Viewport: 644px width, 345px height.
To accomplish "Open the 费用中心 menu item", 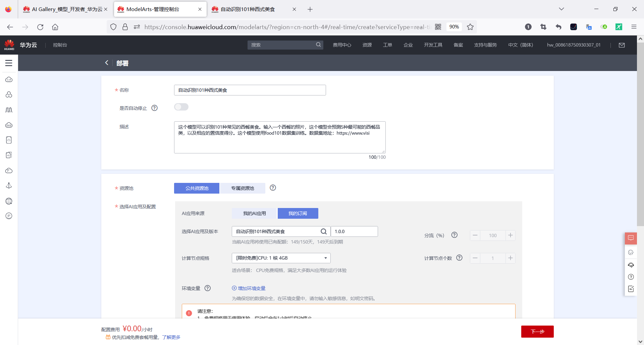I will (x=342, y=45).
